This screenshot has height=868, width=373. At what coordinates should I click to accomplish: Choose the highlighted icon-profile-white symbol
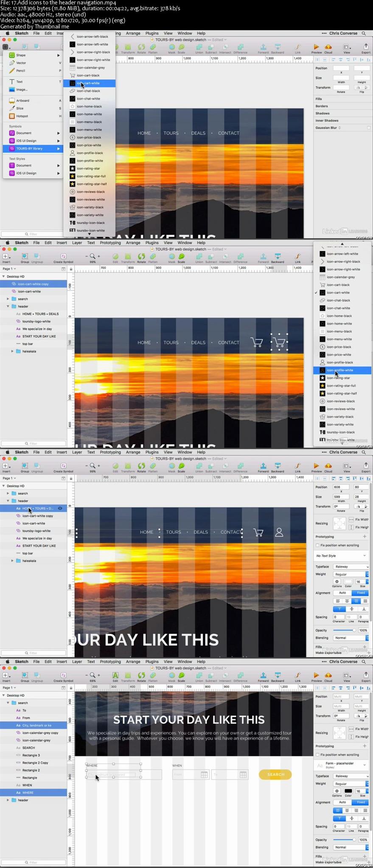click(x=342, y=370)
